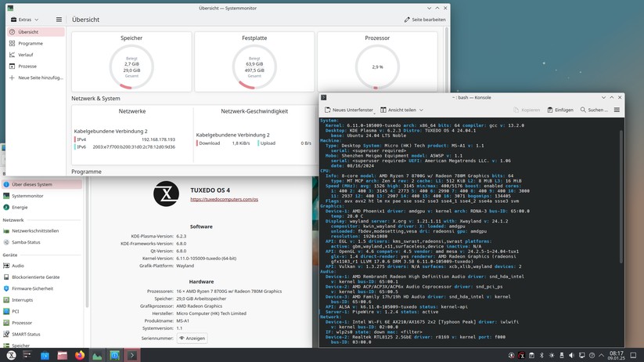Click the Konsole terminal scrollbar
The height and width of the screenshot is (362, 644).
point(621,197)
